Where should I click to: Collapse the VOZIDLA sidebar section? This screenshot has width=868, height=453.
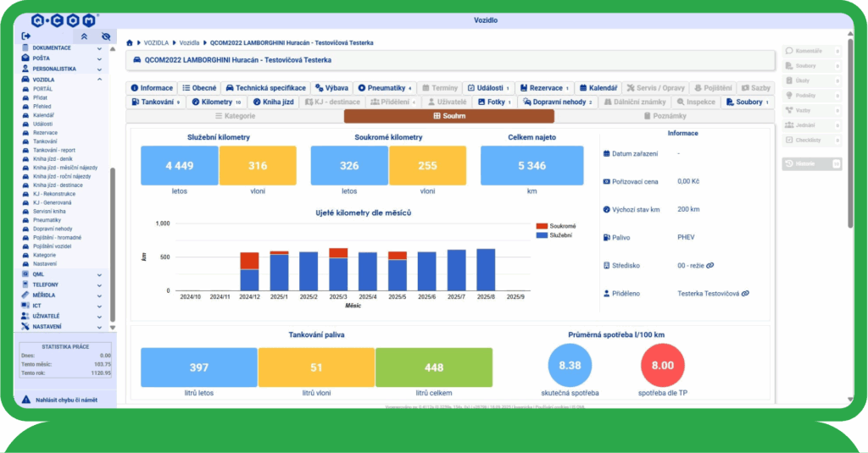99,79
